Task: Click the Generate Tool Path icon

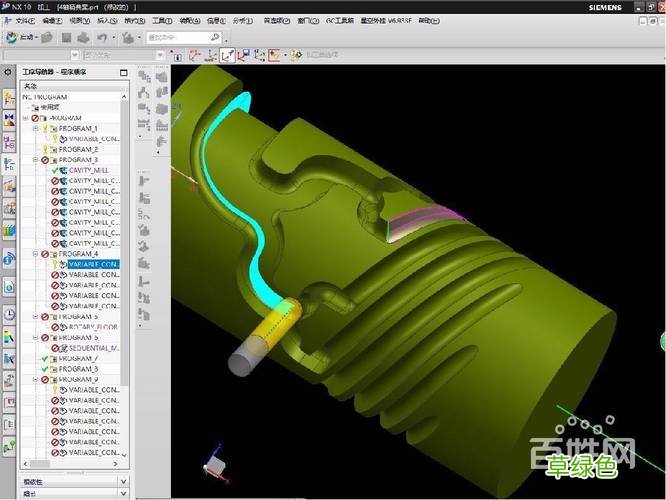Action: 144,181
